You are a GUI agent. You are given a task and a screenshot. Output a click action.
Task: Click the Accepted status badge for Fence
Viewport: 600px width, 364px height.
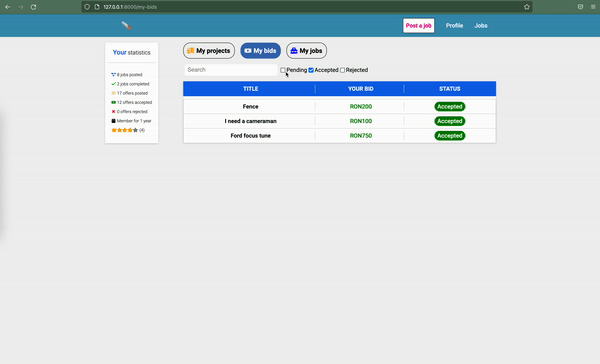click(x=450, y=106)
